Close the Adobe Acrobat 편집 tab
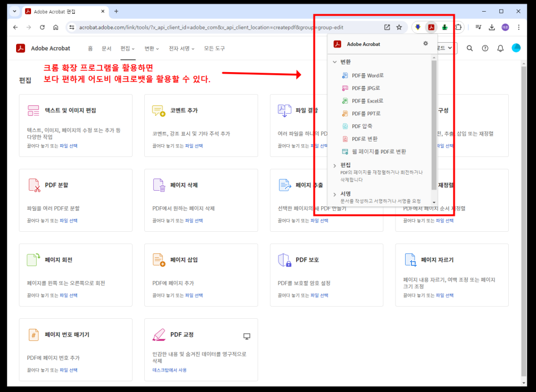The width and height of the screenshot is (536, 392). (x=103, y=11)
